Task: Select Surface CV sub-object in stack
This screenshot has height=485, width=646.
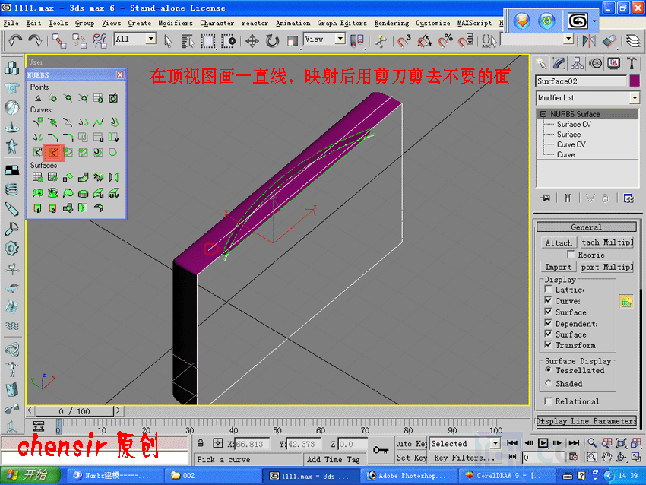Action: coord(574,124)
